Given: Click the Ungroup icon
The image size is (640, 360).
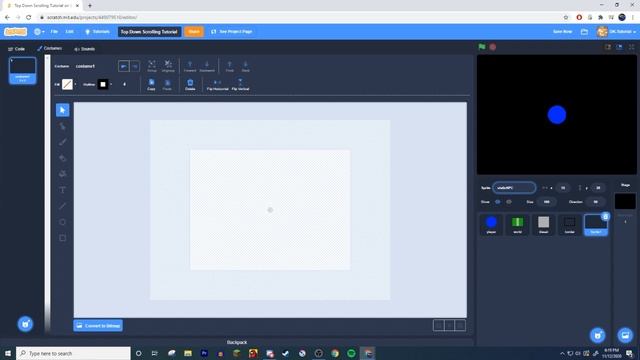Looking at the screenshot, I should click(168, 66).
